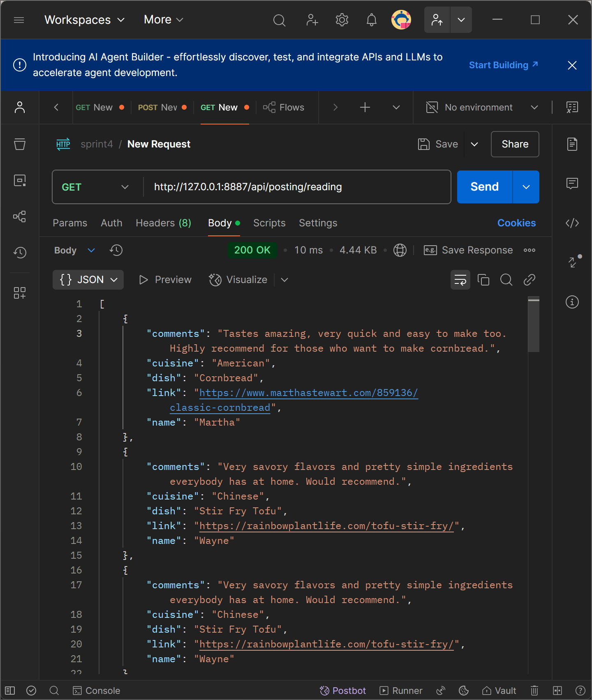Open the hamburger menu icon
Image resolution: width=592 pixels, height=700 pixels.
pos(19,20)
